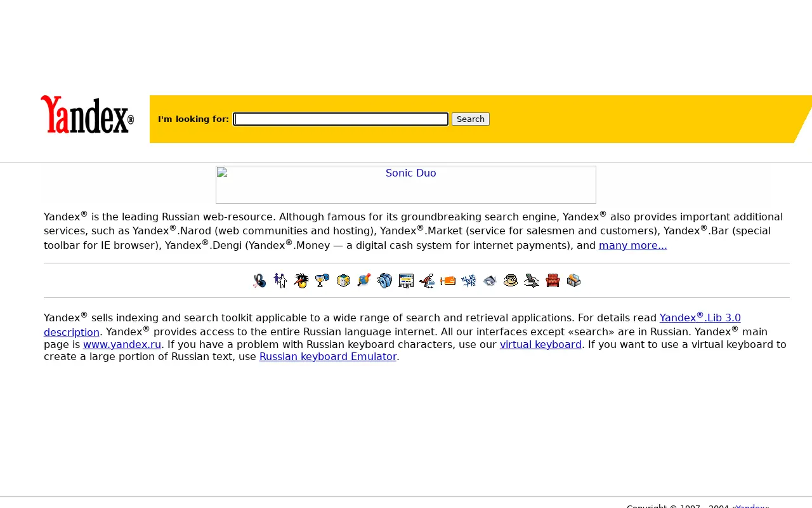Image resolution: width=812 pixels, height=508 pixels.
Task: Open the Yandex.Lib 3.0 description link
Action: coord(700,318)
